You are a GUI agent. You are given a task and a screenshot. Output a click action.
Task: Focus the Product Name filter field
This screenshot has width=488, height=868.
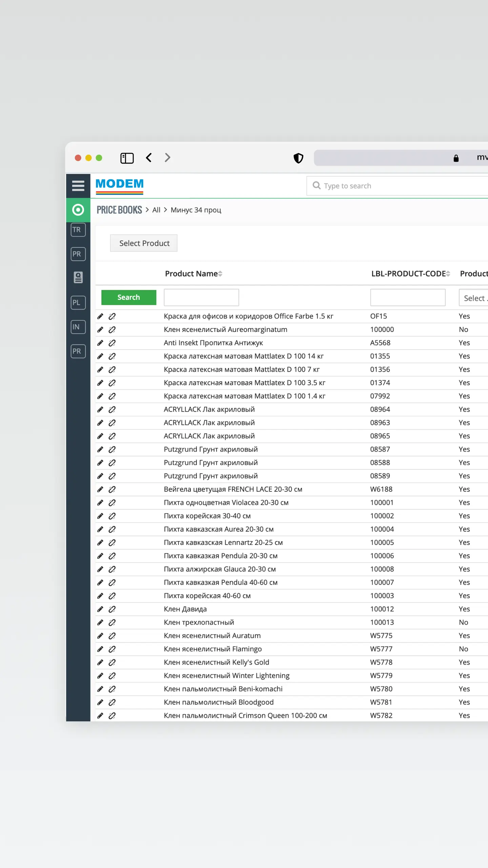(x=201, y=297)
